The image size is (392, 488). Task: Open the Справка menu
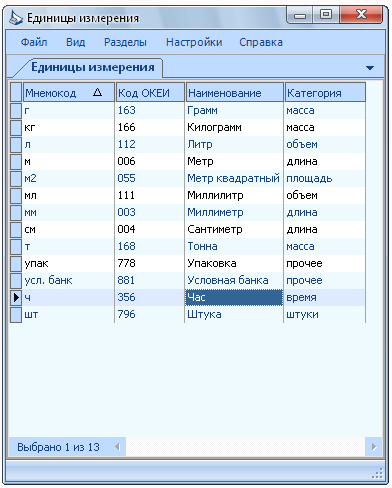pos(261,42)
